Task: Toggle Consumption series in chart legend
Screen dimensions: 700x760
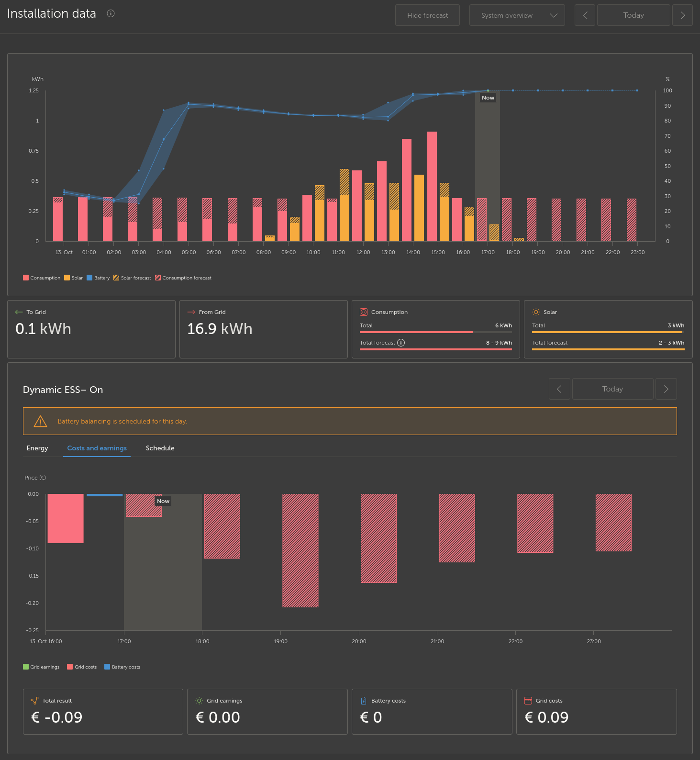Action: tap(42, 278)
